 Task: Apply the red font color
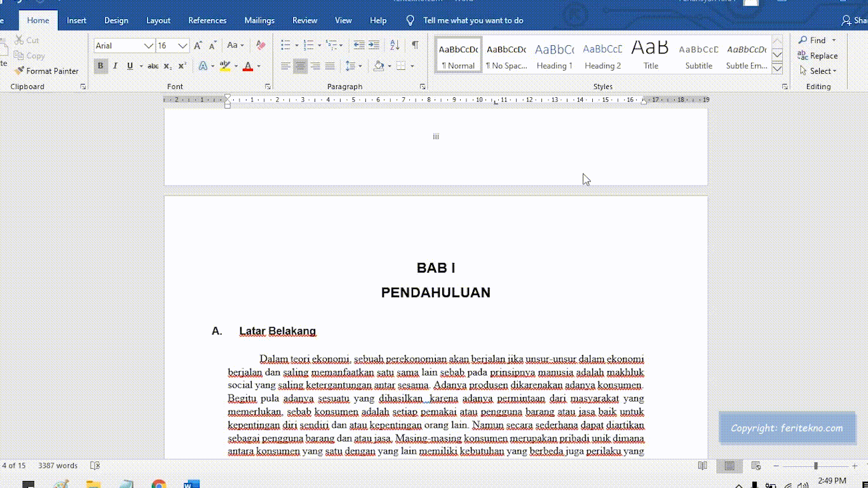248,66
